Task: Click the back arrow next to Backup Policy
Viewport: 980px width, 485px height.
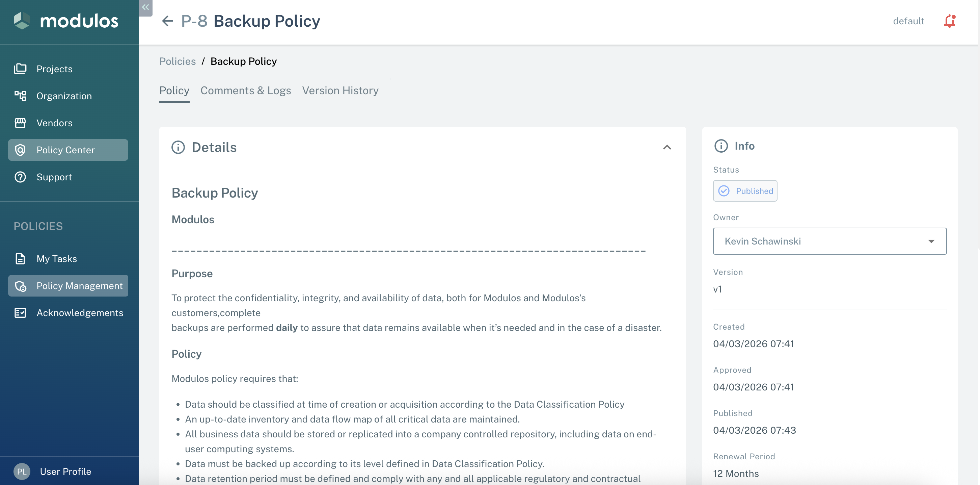Action: point(167,21)
